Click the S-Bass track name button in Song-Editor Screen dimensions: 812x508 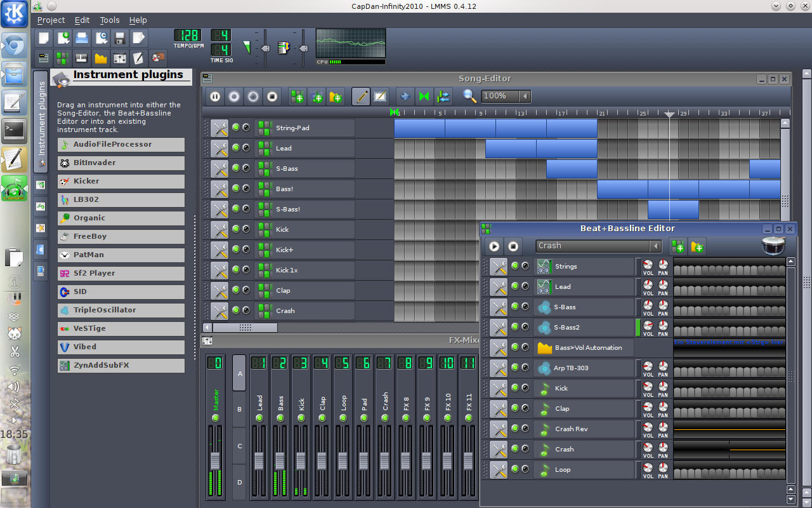304,168
